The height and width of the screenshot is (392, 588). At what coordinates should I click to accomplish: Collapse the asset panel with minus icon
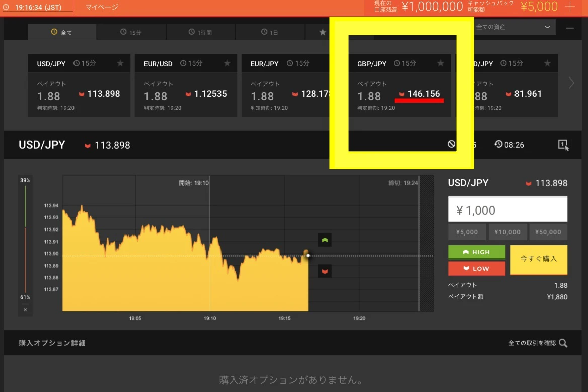(x=570, y=28)
